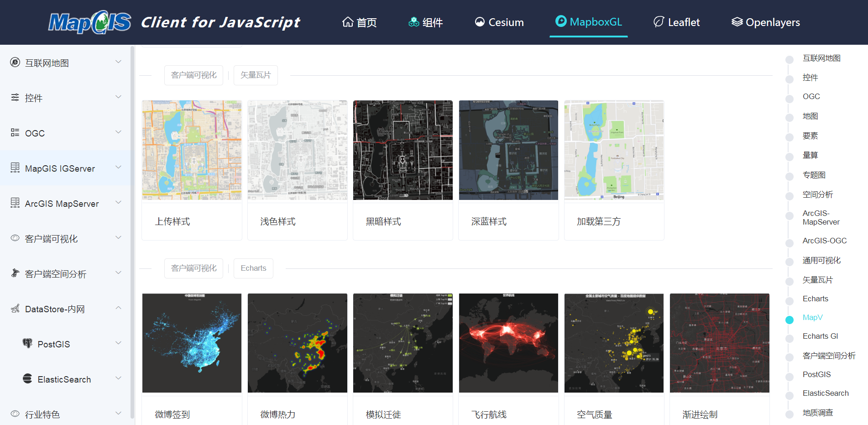Click the 客户端空间分析 sidebar icon
The height and width of the screenshot is (425, 868).
[15, 273]
